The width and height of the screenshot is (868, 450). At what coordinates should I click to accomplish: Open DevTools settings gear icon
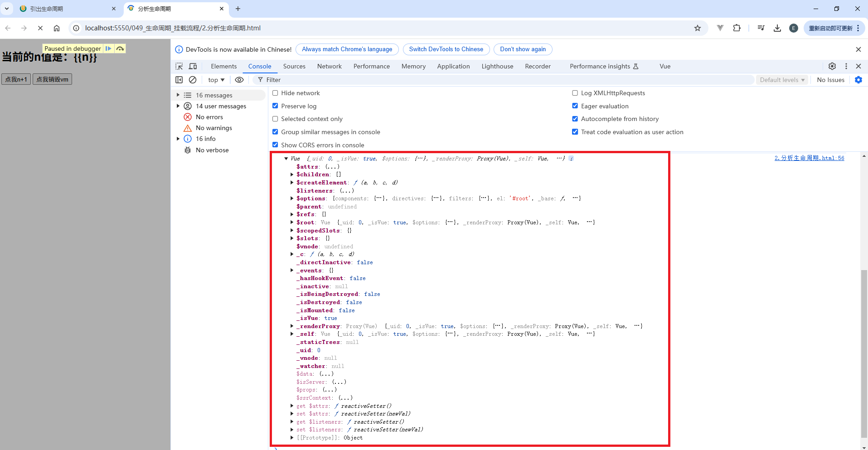832,66
